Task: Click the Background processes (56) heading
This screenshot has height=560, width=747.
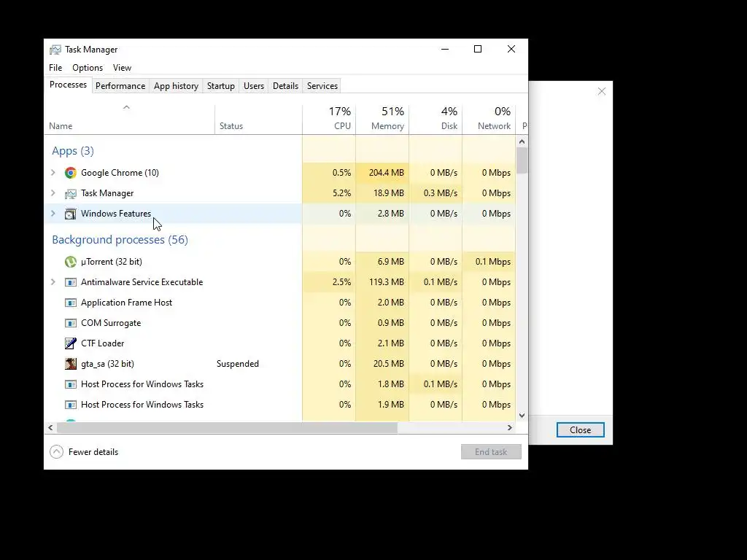Action: pyautogui.click(x=120, y=239)
